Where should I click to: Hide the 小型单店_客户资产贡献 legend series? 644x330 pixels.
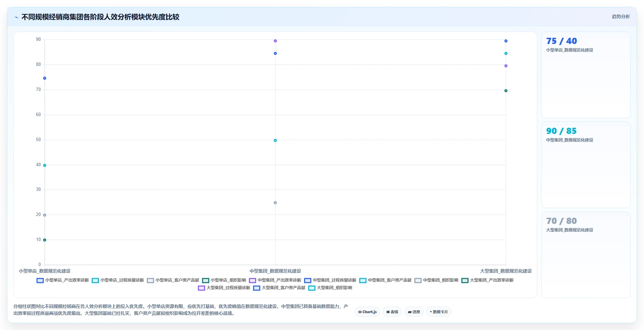click(173, 280)
